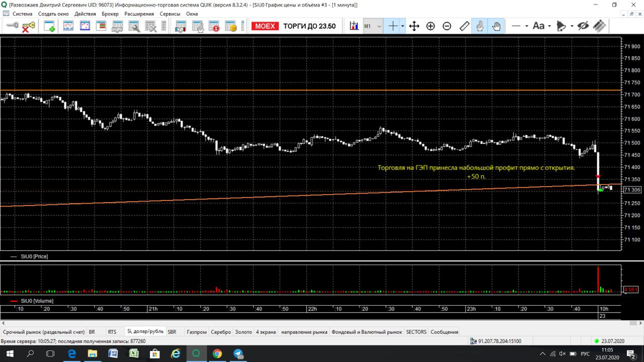Open Telegram from the taskbar
Viewport: 644px width, 362px height.
238,354
